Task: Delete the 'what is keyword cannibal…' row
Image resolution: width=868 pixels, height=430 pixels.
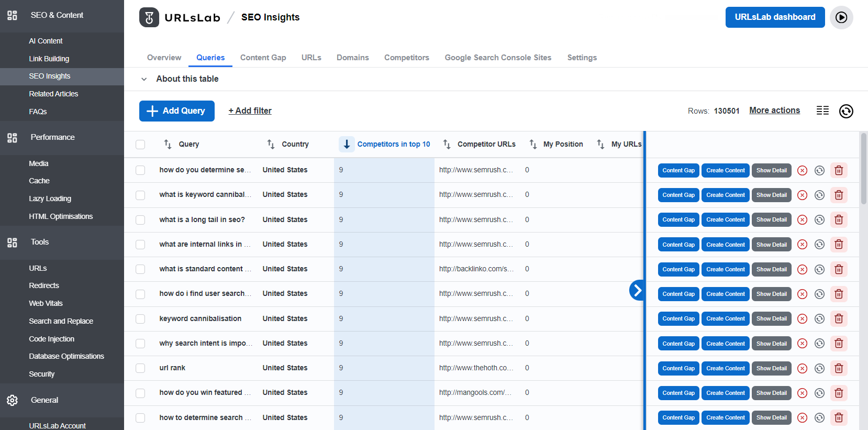Action: point(839,195)
